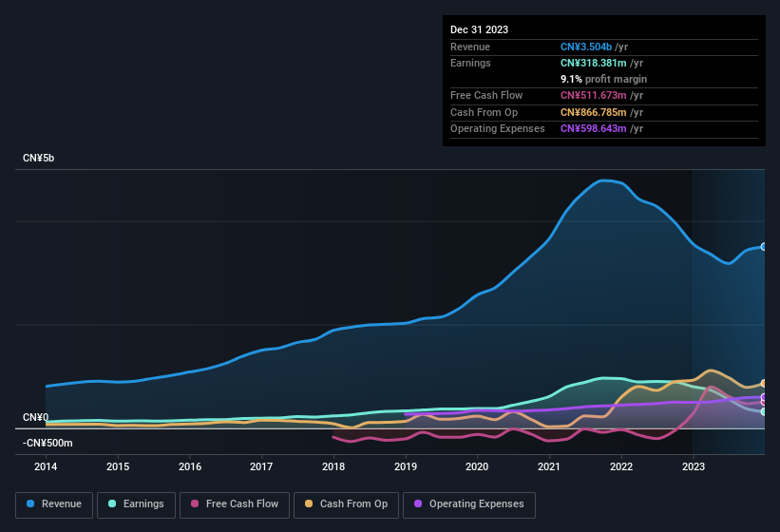Select the 2018 x-axis label
Image resolution: width=780 pixels, height=532 pixels.
point(333,466)
